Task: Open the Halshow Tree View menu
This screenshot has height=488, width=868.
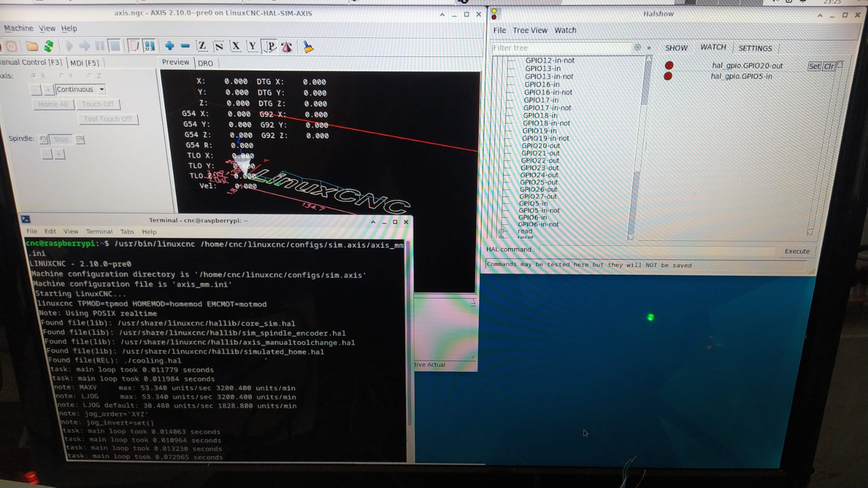Action: point(530,30)
